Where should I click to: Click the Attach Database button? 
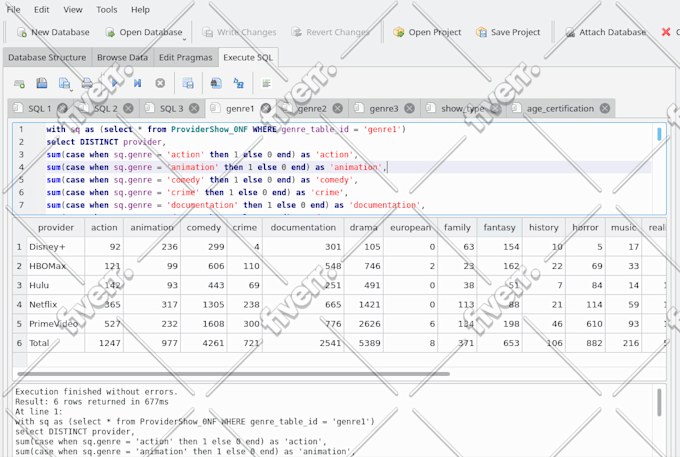[x=606, y=32]
